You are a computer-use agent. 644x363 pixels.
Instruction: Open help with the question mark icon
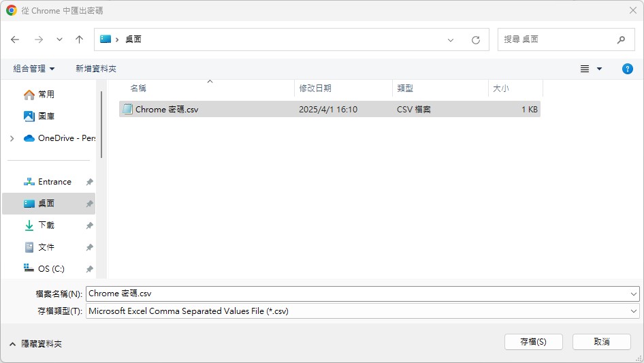click(x=627, y=69)
